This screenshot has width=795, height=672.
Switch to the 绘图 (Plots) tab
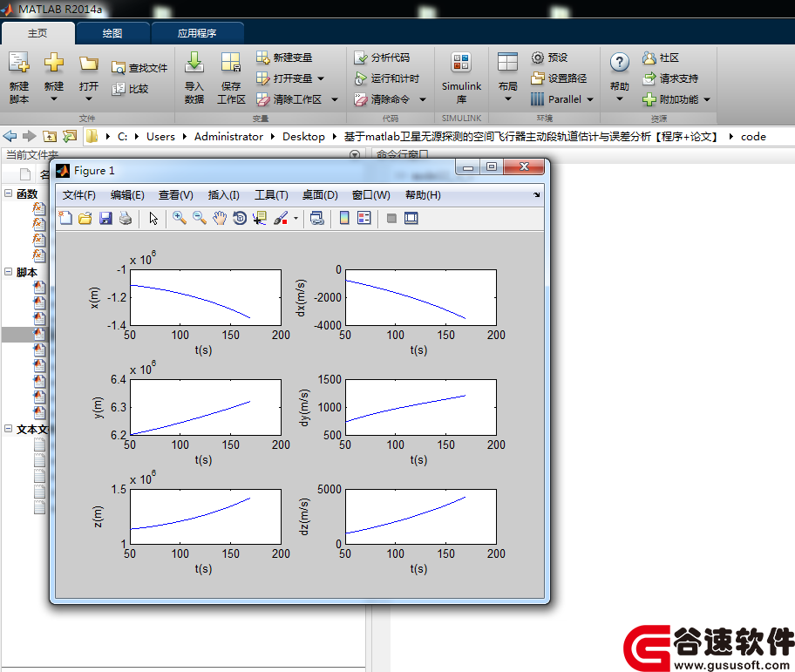tap(112, 33)
